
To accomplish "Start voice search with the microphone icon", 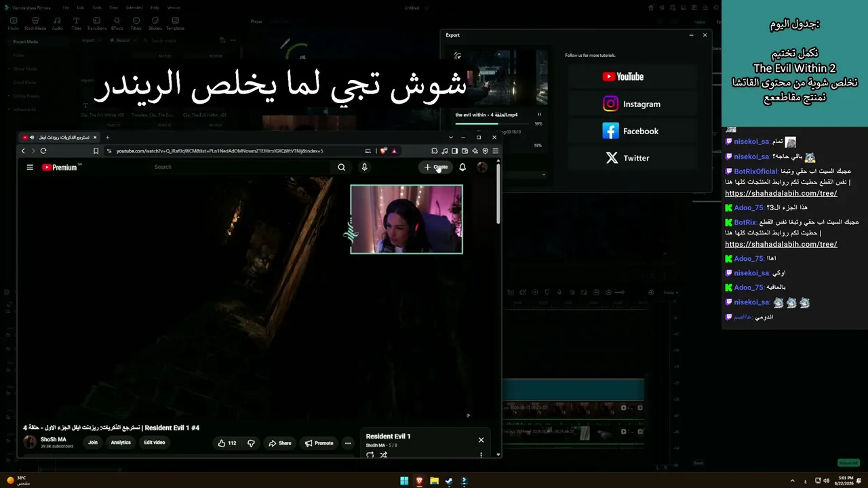I will tap(364, 167).
